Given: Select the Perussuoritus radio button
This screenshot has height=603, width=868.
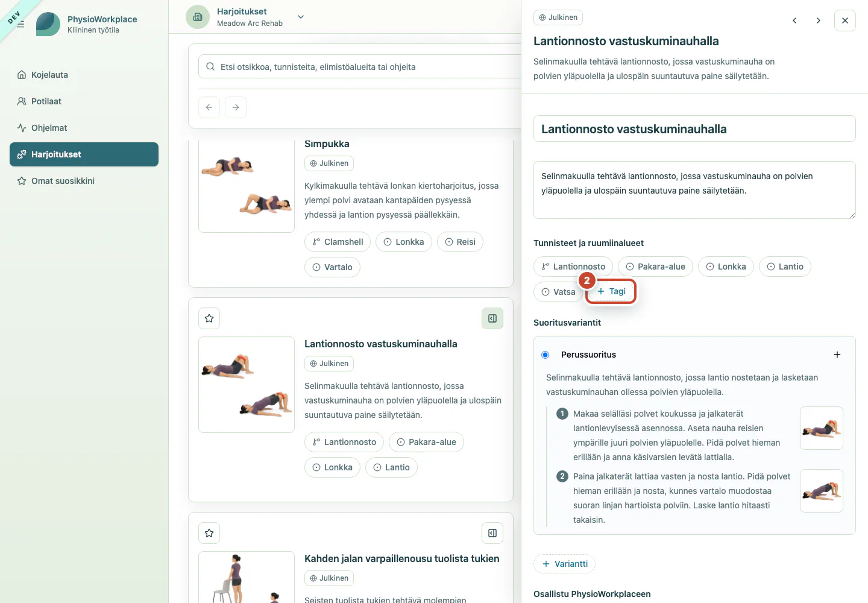Looking at the screenshot, I should coord(546,355).
